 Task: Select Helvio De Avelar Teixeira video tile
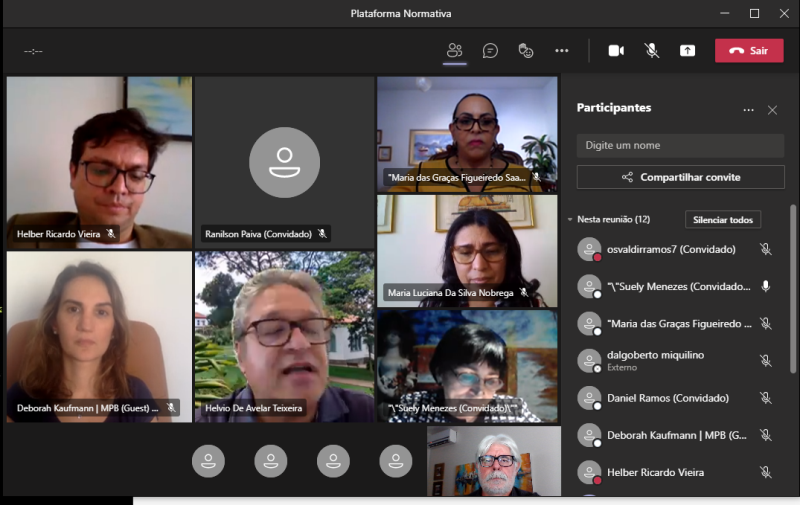tap(285, 337)
